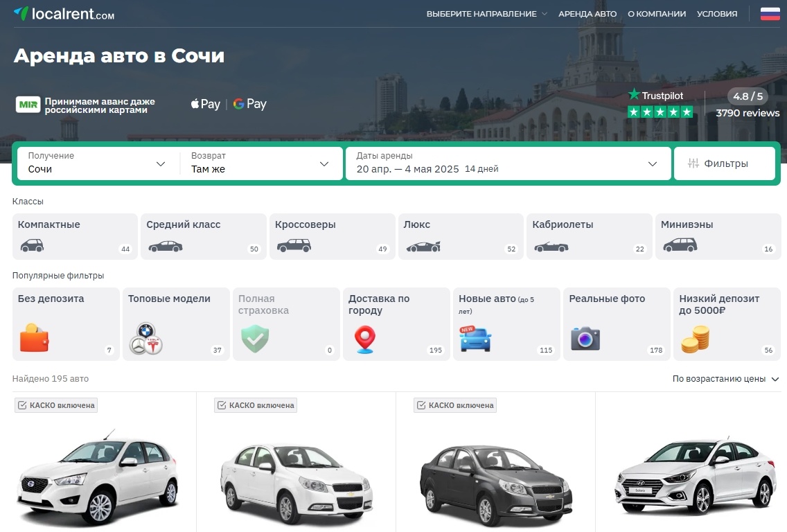
Task: Click the red map pin for Доставка по городу
Action: tap(365, 339)
